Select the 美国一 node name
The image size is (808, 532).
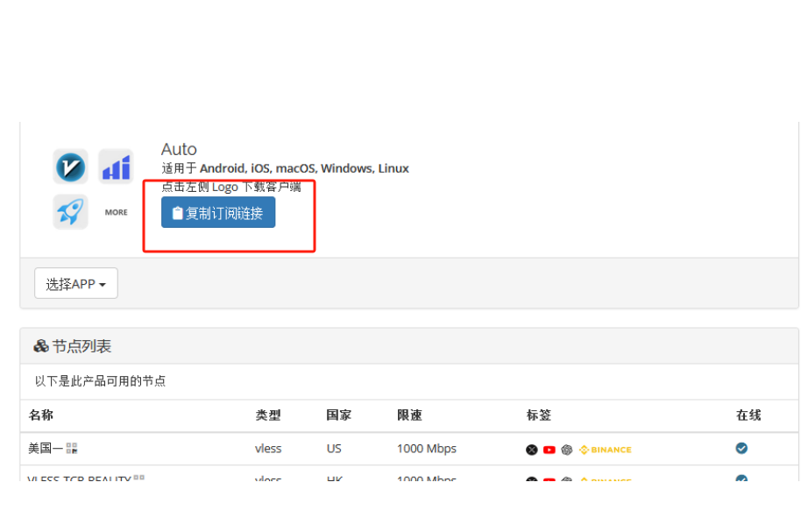pyautogui.click(x=45, y=449)
